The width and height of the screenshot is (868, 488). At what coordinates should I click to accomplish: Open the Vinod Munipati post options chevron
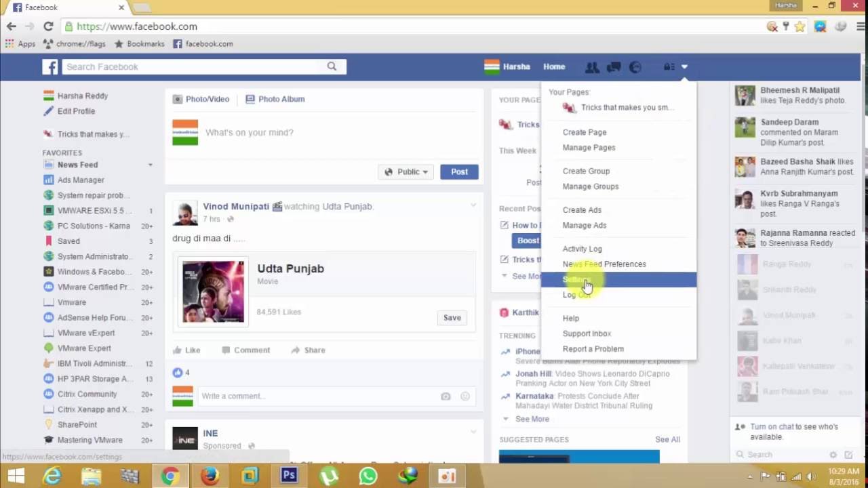473,204
